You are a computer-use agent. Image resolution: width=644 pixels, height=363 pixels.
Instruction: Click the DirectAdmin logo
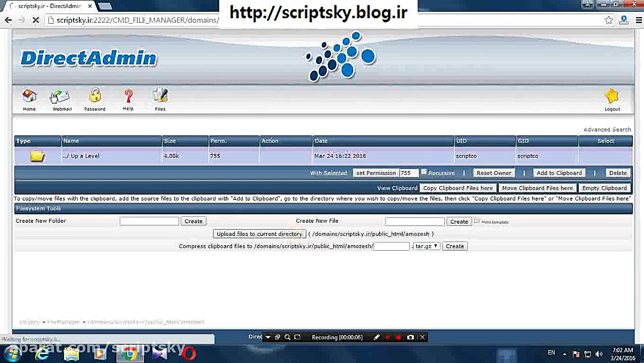pos(89,58)
